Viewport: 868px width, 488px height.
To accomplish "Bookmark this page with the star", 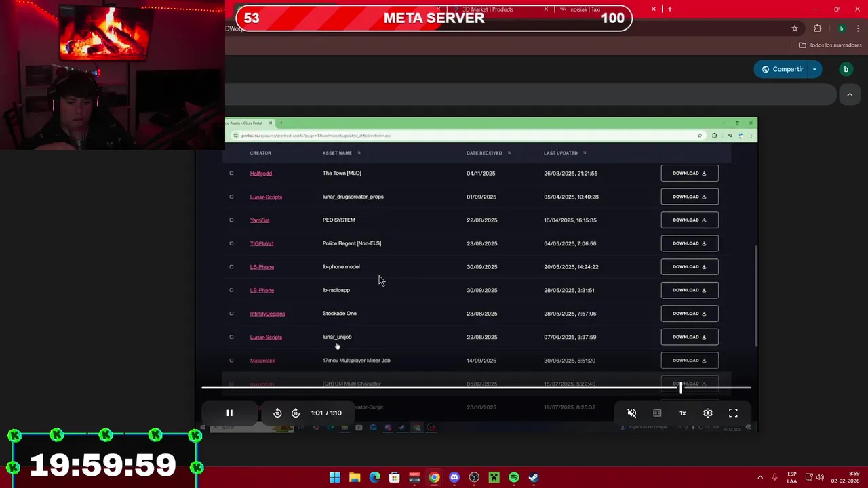I will pos(795,28).
